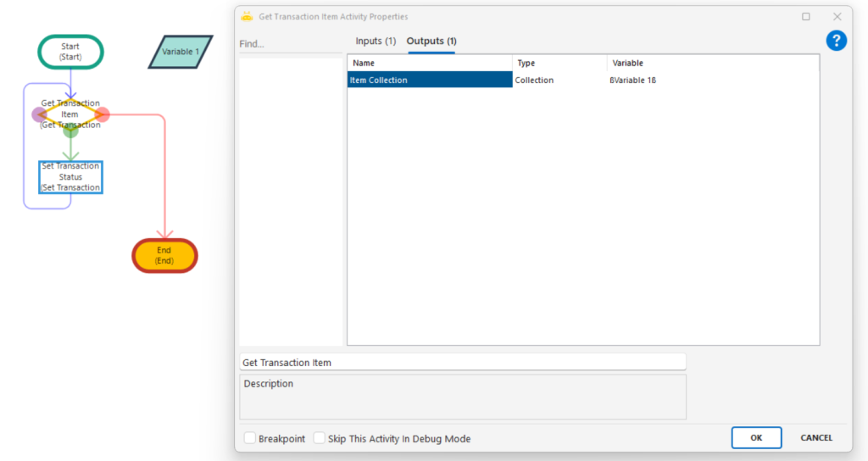
Task: Click the Variable 1 parallelogram shape
Action: pos(181,52)
